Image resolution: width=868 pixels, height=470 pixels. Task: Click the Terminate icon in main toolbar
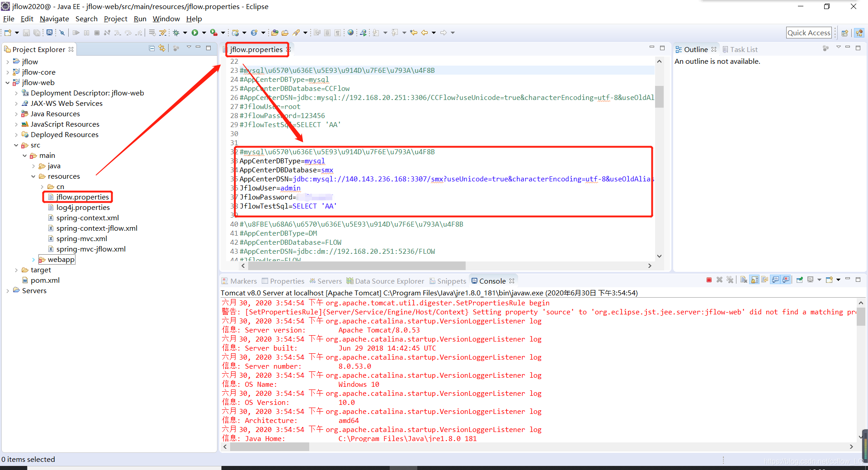click(x=97, y=33)
